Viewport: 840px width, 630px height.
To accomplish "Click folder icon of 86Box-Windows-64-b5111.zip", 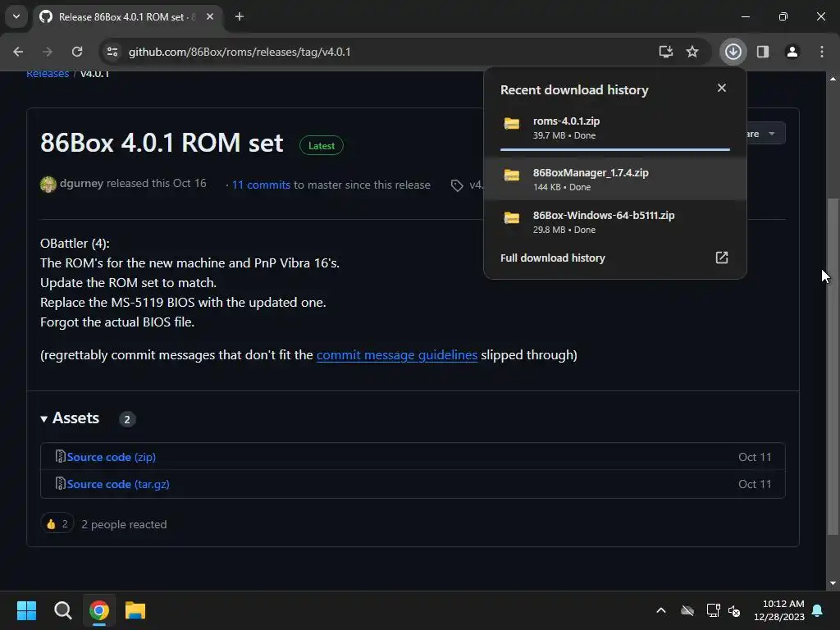I will click(512, 218).
